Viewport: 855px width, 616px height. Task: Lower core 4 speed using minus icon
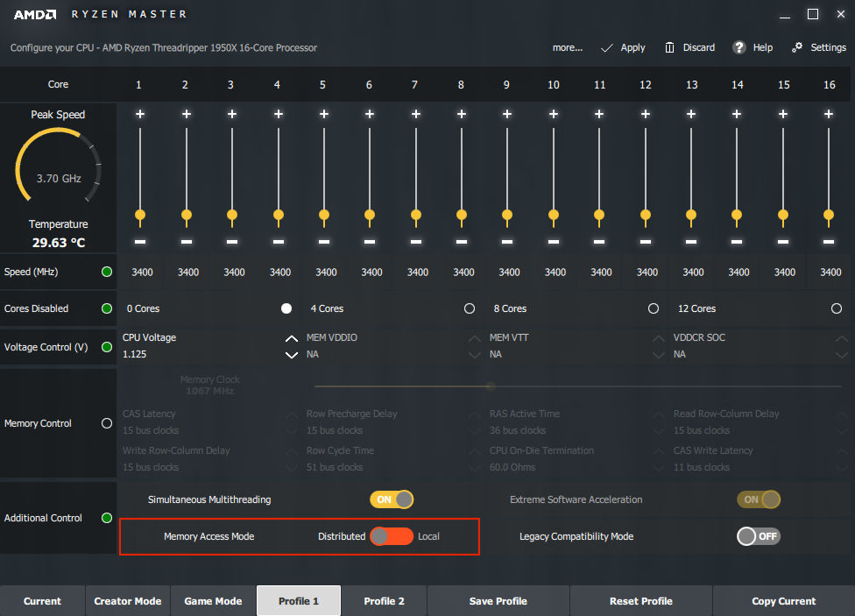point(279,241)
